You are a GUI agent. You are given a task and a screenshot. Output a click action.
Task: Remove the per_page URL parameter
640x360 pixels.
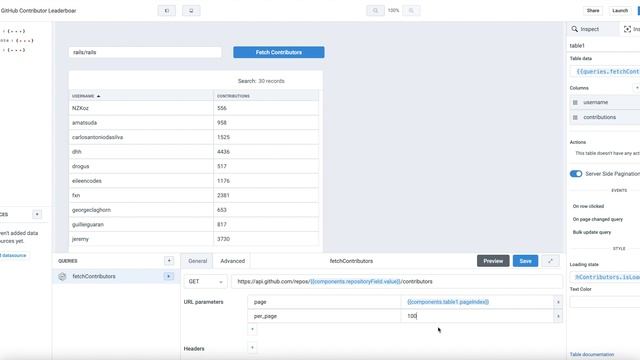(558, 316)
